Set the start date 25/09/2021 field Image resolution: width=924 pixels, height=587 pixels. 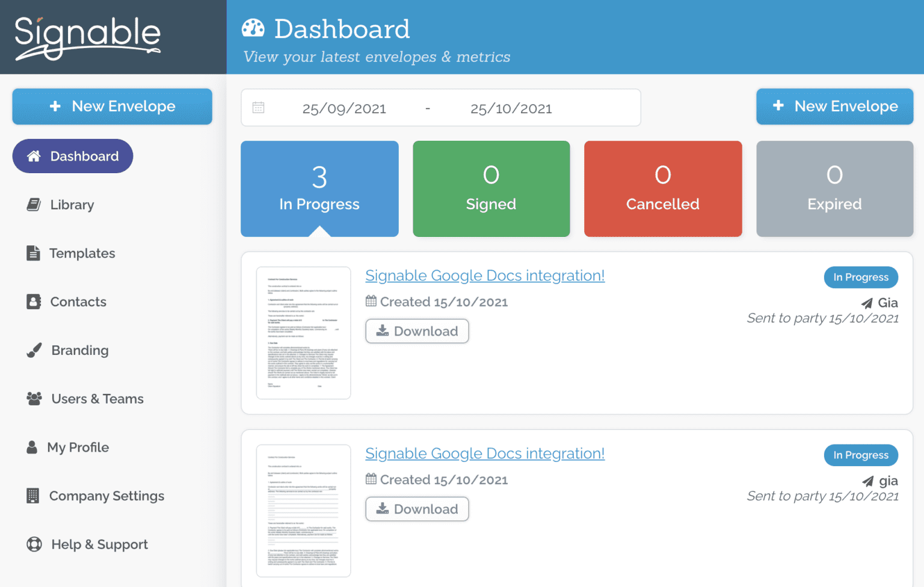coord(344,108)
